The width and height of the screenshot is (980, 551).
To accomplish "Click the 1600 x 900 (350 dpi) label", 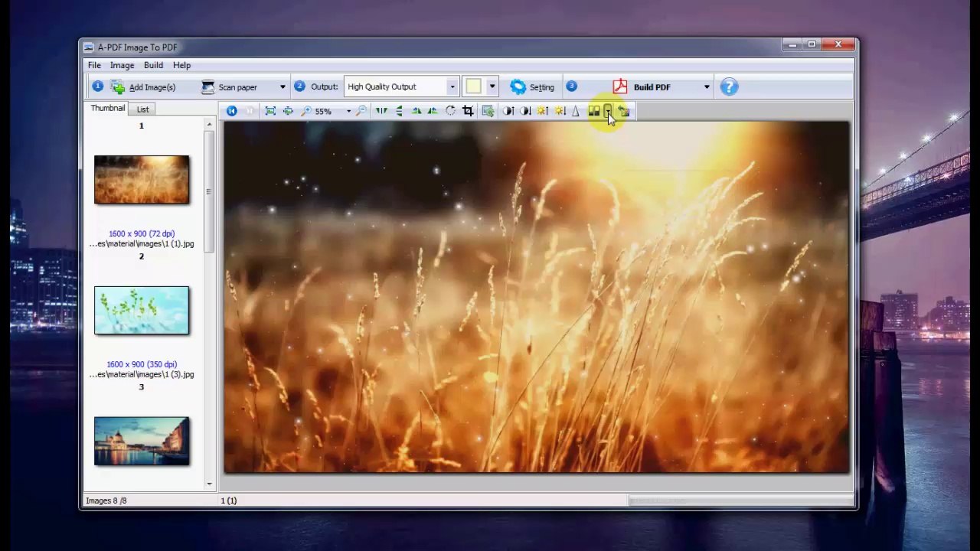I will tap(142, 364).
